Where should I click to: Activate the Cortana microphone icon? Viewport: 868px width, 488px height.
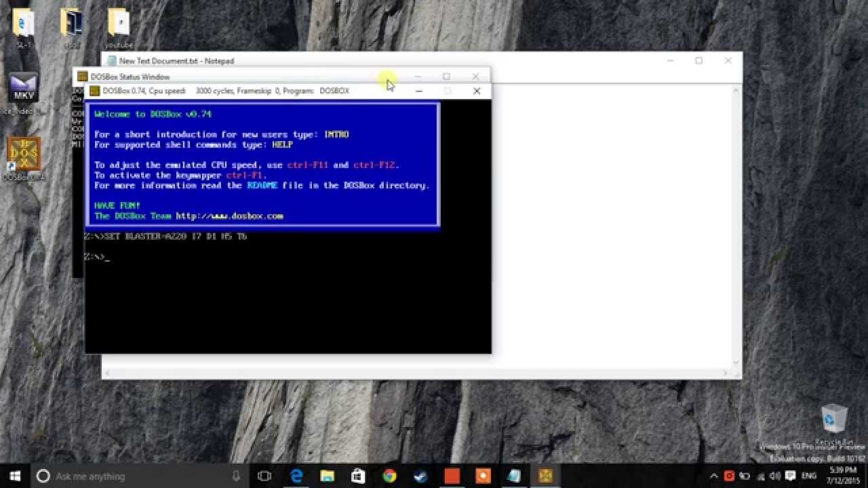[236, 476]
